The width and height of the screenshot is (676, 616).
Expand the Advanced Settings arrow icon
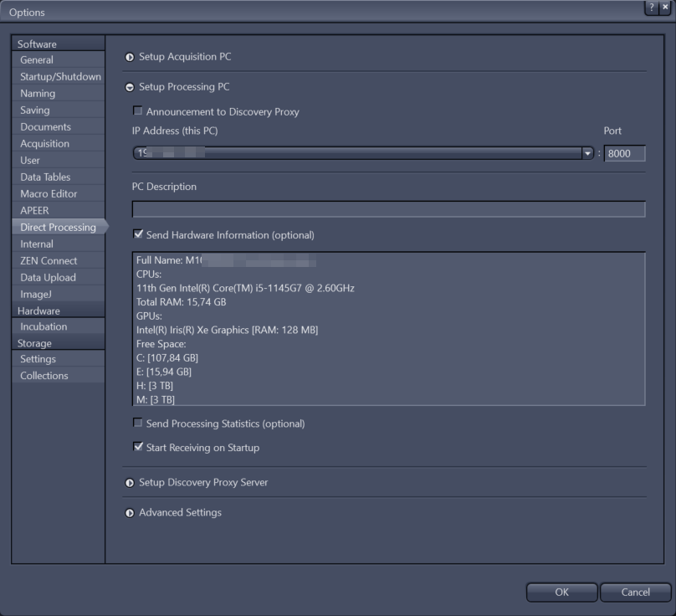130,512
